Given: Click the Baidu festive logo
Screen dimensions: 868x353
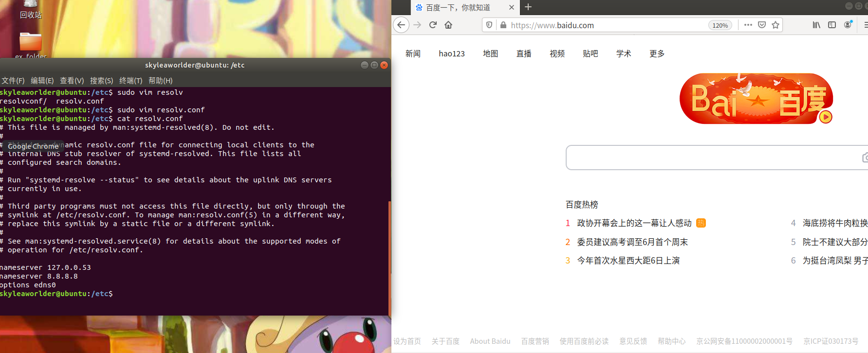Looking at the screenshot, I should [756, 99].
